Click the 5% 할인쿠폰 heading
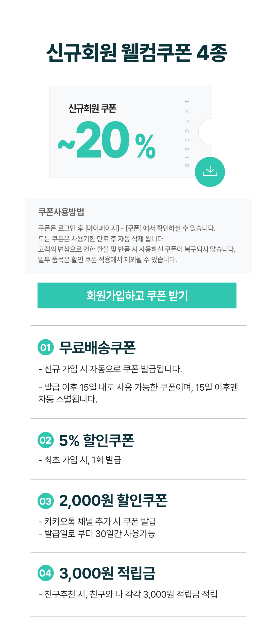 click(x=96, y=440)
